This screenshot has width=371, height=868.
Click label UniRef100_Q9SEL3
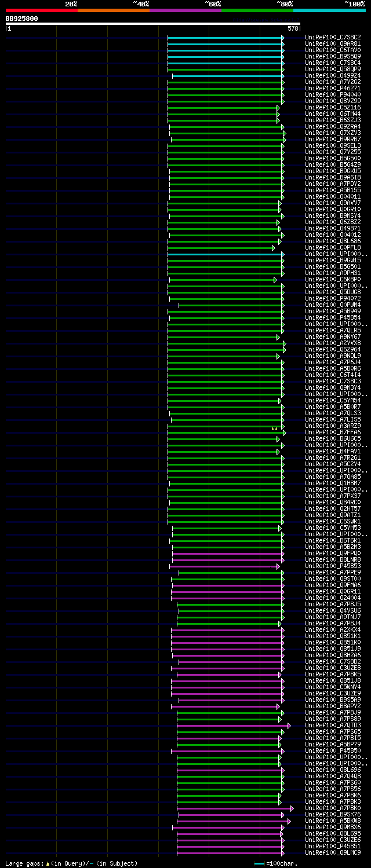point(333,146)
